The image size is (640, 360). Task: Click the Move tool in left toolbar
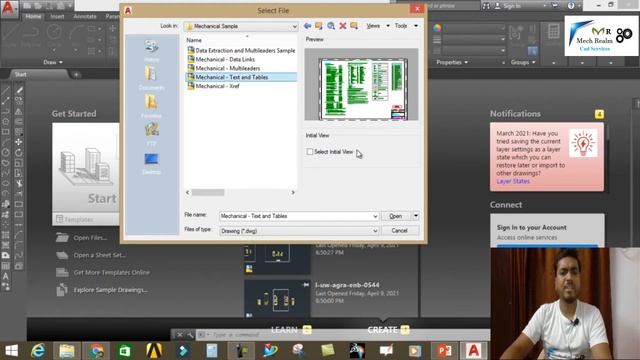[x=19, y=142]
